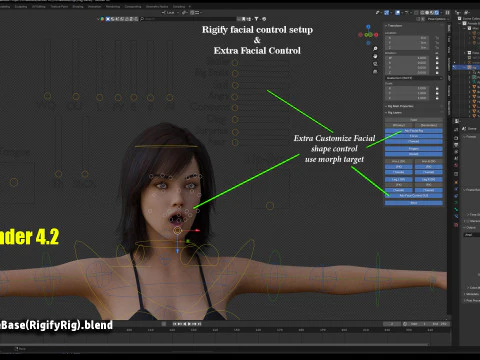
Task: Add a new workspace with plus tab
Action: click(190, 6)
